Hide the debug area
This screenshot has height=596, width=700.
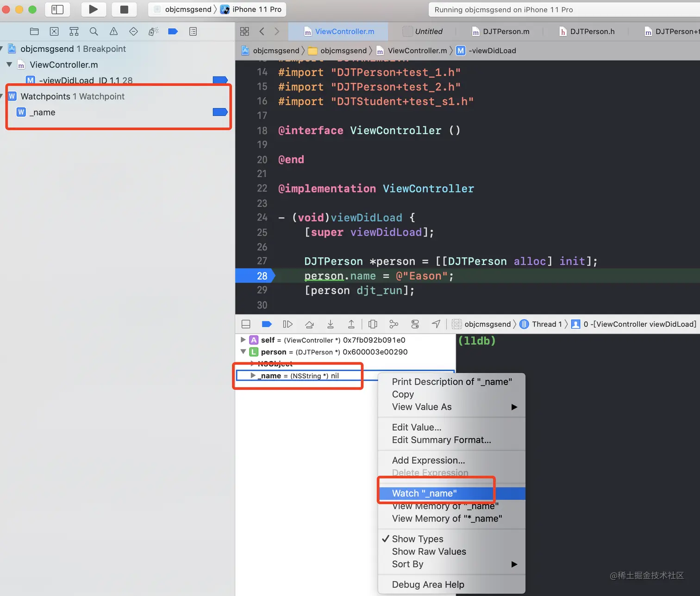[x=246, y=324]
